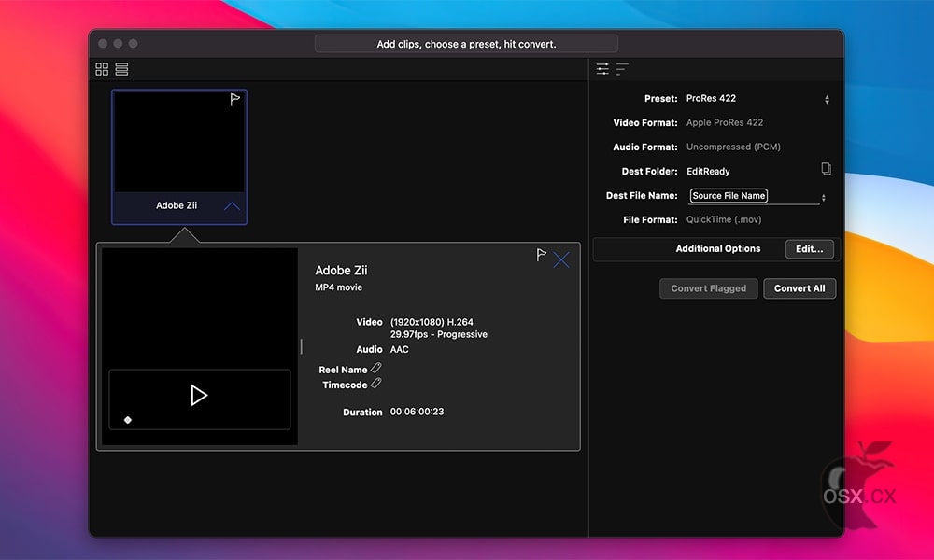Click the Adobe Zii name under thumbnail

click(x=177, y=205)
